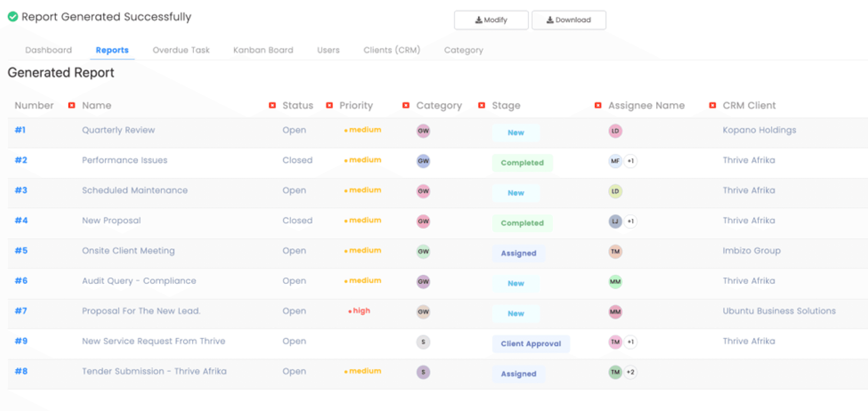This screenshot has height=411, width=868.
Task: Click the GW category avatar on Onsite Client Meeting
Action: (x=423, y=251)
